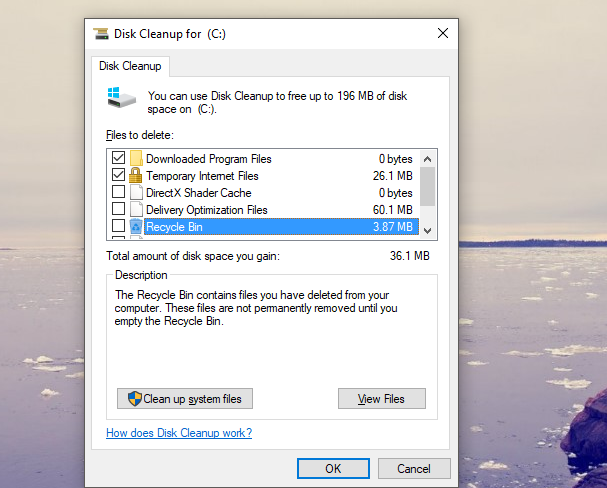Viewport: 607px width, 488px height.
Task: Open the How does Disk Cleanup work link
Action: (179, 433)
